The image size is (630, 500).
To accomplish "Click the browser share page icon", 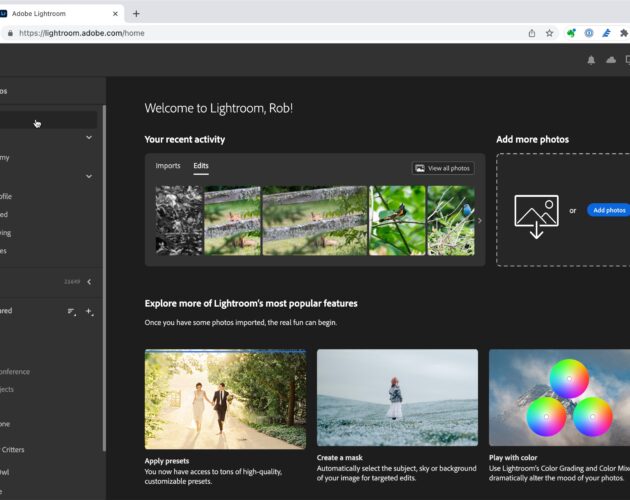I will 532,33.
